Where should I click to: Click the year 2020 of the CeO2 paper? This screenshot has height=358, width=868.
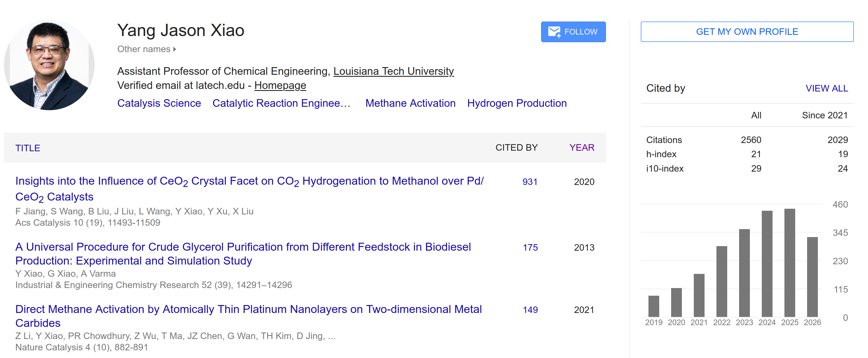click(584, 182)
